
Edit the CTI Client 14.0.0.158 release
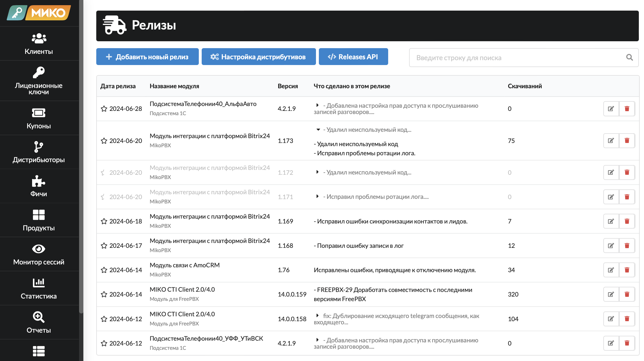(611, 319)
